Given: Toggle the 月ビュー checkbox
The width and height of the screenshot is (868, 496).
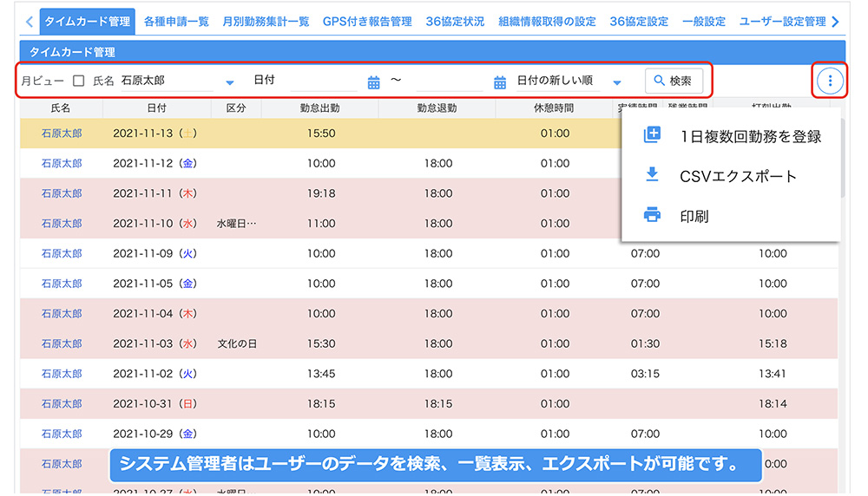Looking at the screenshot, I should coord(79,81).
